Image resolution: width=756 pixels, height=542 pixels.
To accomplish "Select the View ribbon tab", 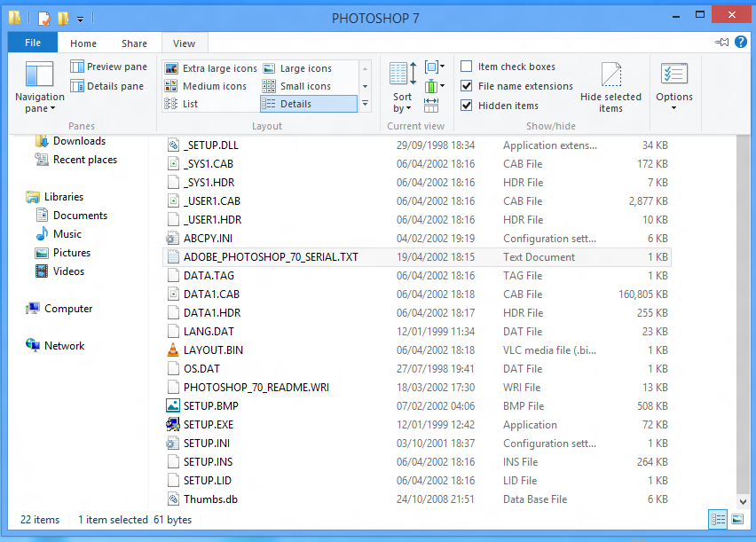I will click(x=185, y=43).
